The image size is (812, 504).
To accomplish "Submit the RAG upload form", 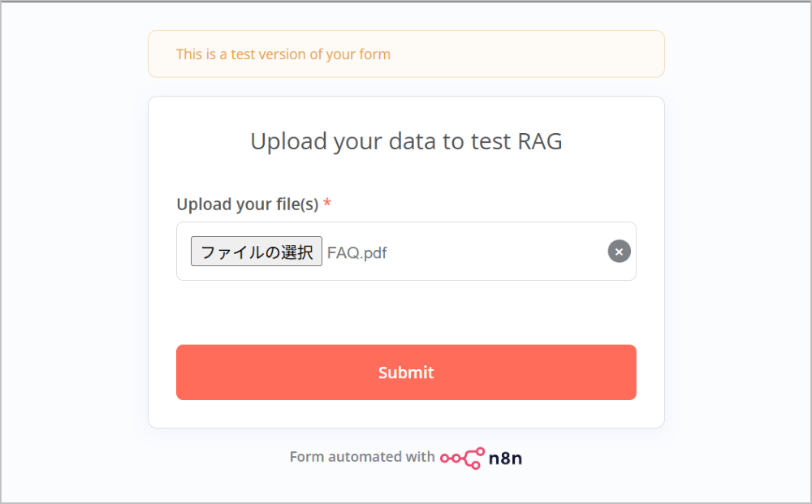I will (406, 373).
